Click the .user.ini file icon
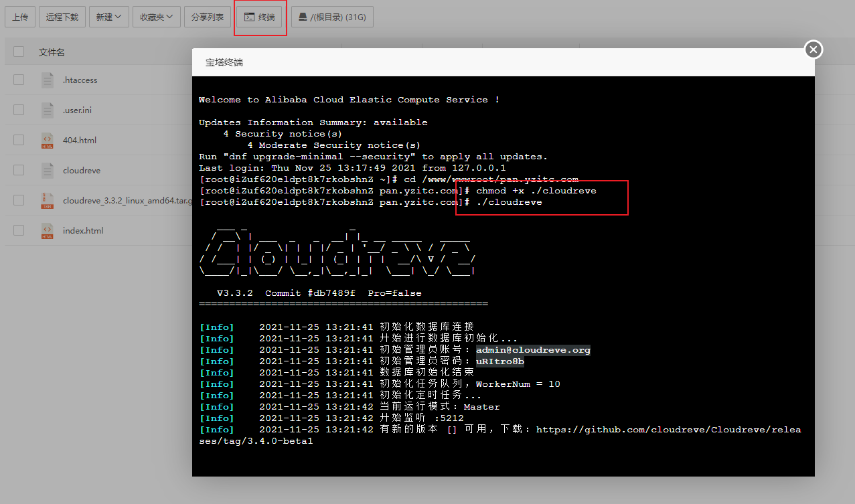This screenshot has width=855, height=504. 47,110
